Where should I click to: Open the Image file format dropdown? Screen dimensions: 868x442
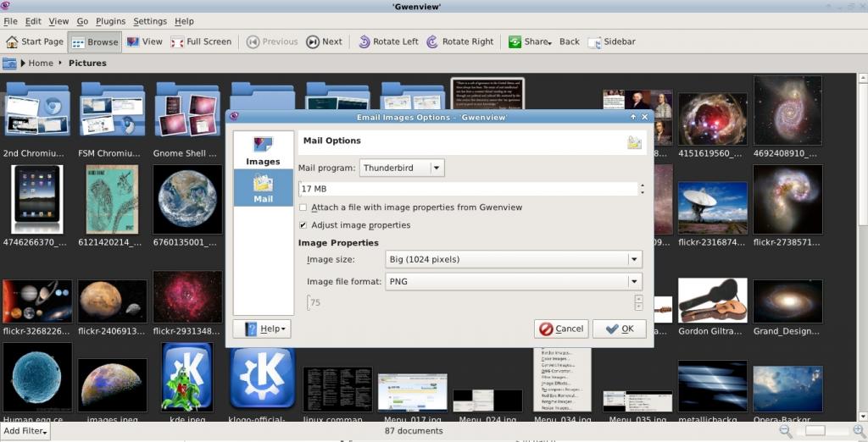[513, 282]
